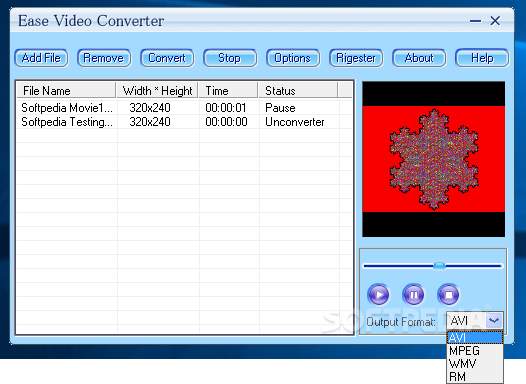526x384 pixels.
Task: Select the Softpedia Movie1... file row
Action: pos(184,108)
